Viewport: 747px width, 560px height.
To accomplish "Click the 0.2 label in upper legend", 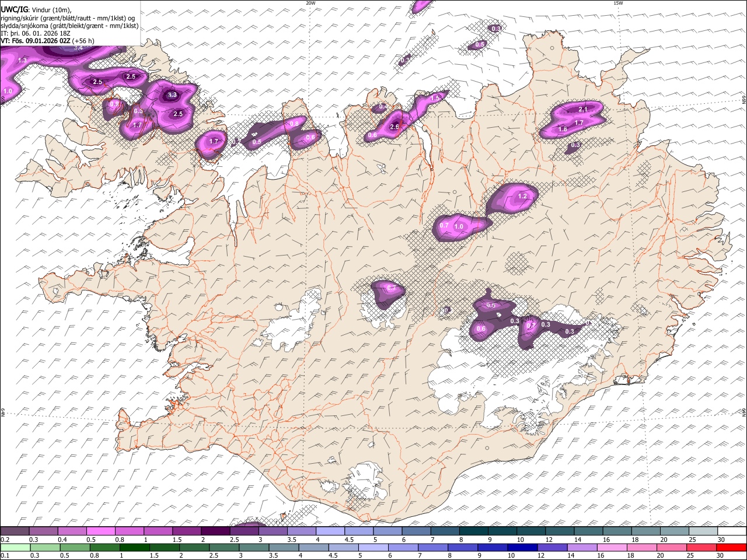I will pos(5,540).
